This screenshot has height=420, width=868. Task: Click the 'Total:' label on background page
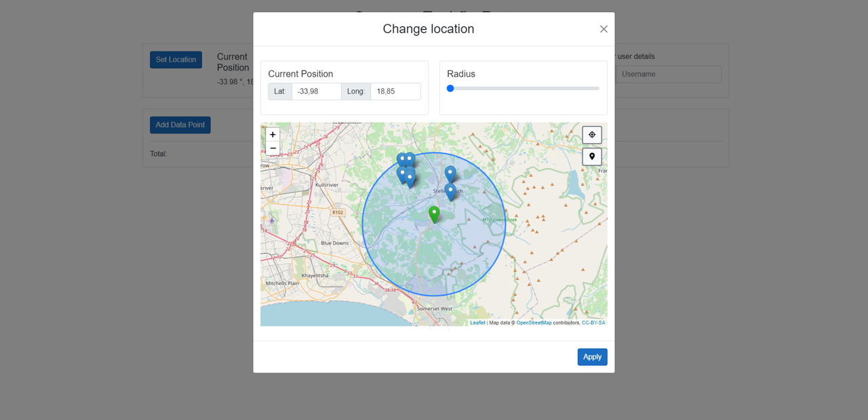(158, 154)
